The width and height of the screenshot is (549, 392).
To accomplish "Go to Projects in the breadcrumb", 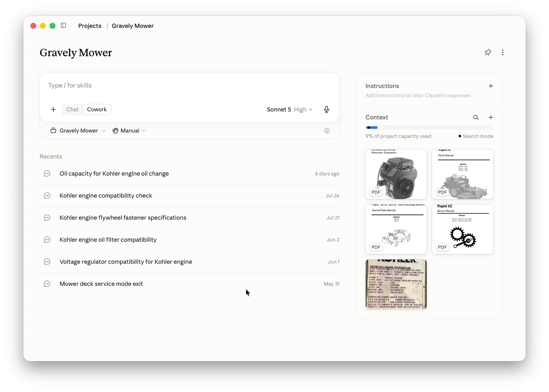I will 90,26.
